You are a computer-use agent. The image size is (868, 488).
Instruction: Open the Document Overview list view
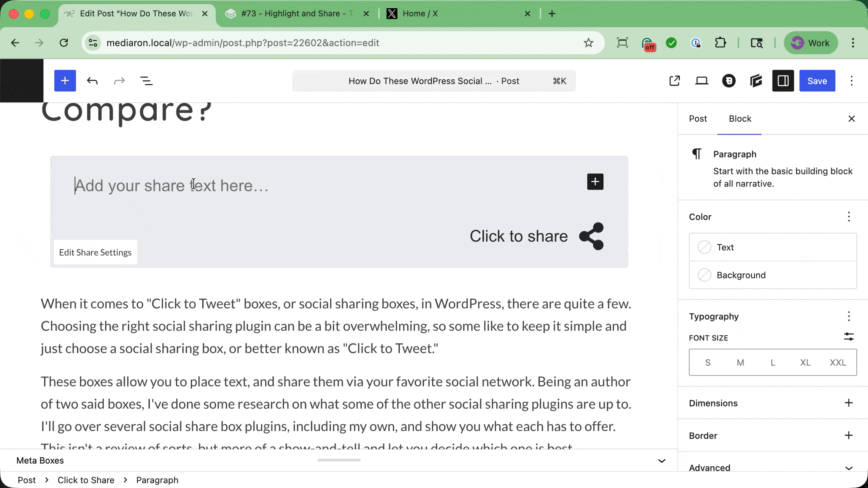[x=146, y=81]
